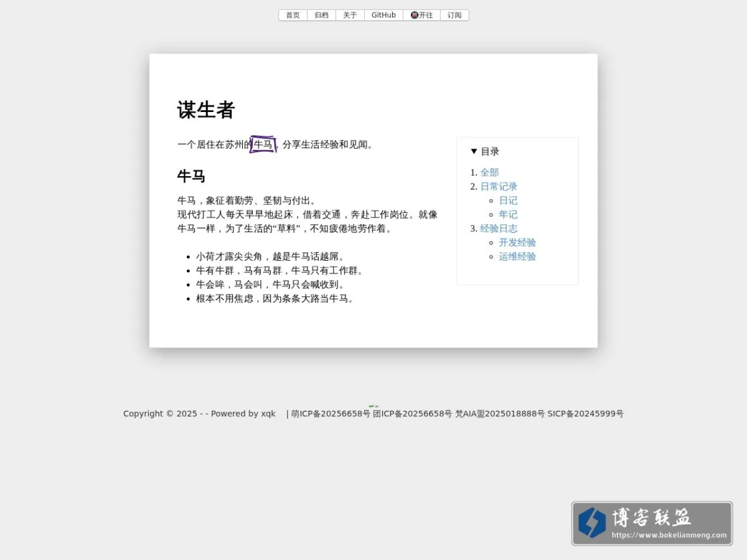Open the 日记 sub-link
The height and width of the screenshot is (560, 747).
point(508,200)
